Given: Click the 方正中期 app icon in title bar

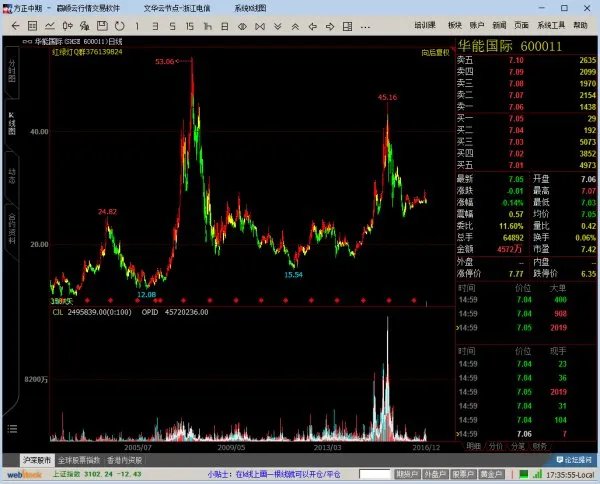Looking at the screenshot, I should pyautogui.click(x=8, y=7).
